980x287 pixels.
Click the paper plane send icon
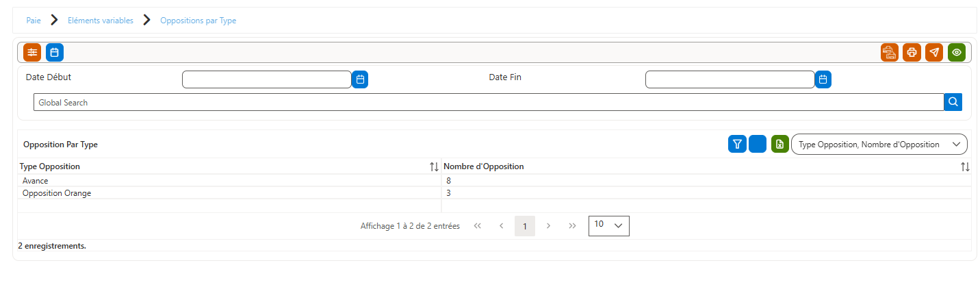pos(934,52)
